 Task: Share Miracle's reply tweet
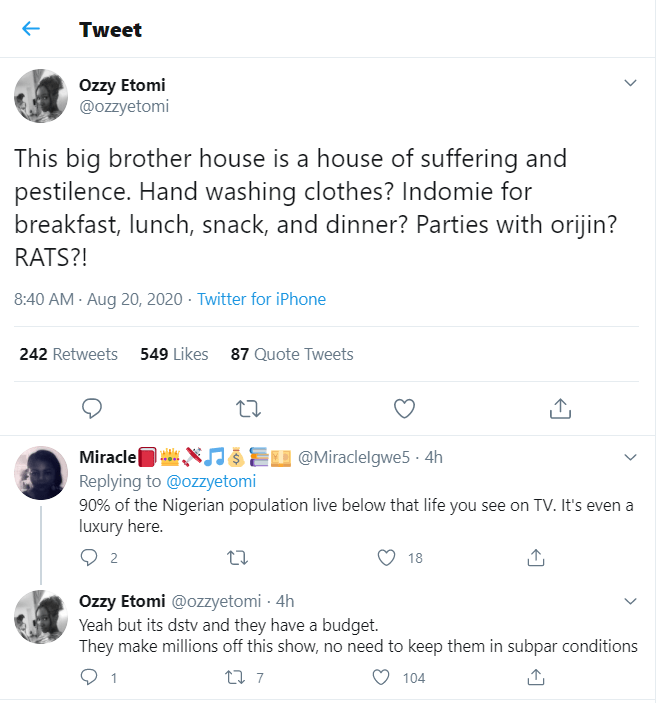coord(536,558)
